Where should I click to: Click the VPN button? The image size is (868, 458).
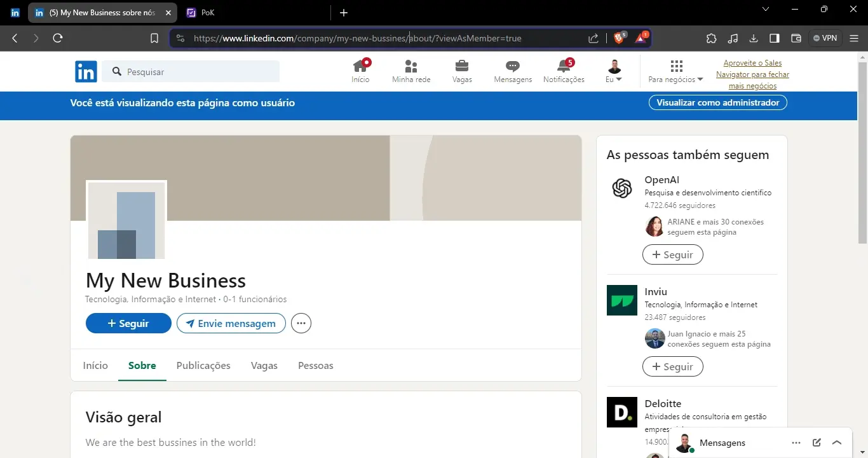click(x=825, y=38)
